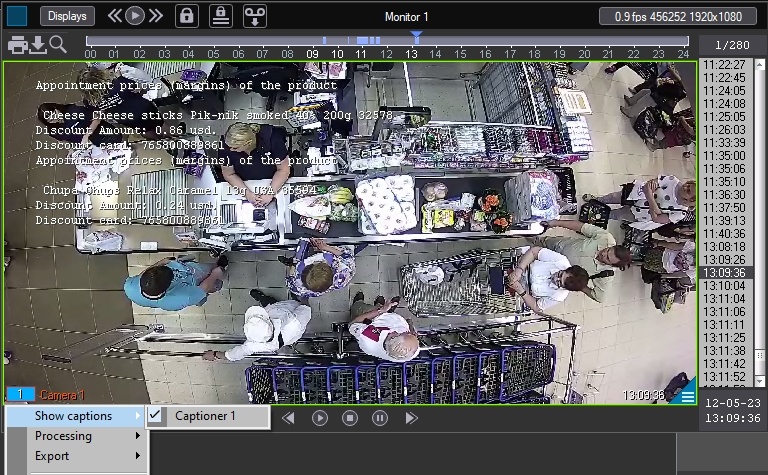Click the fast-forward double-arrow icon
This screenshot has width=768, height=475.
click(156, 16)
